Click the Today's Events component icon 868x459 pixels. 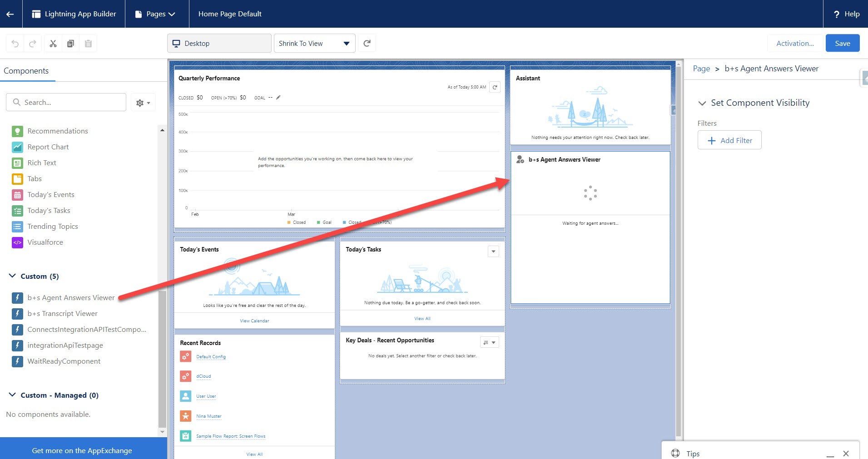[x=17, y=195]
